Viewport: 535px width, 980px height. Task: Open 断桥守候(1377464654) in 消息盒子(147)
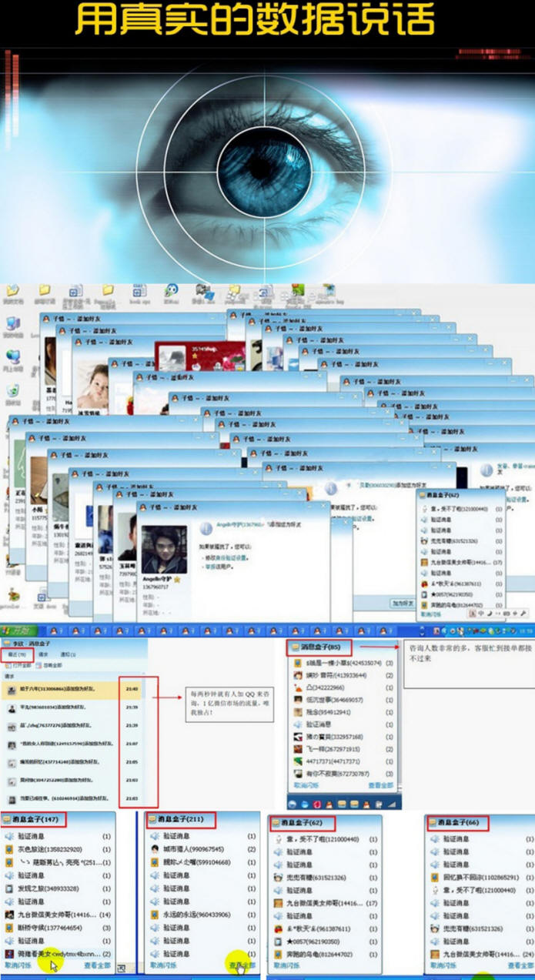point(59,928)
